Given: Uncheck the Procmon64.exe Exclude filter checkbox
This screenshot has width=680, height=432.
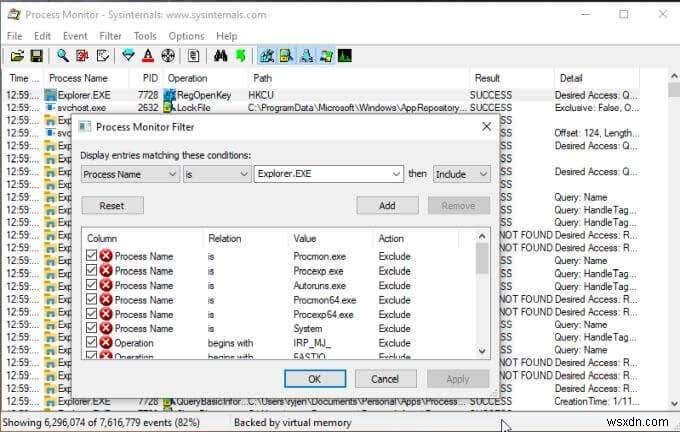Looking at the screenshot, I should [91, 298].
